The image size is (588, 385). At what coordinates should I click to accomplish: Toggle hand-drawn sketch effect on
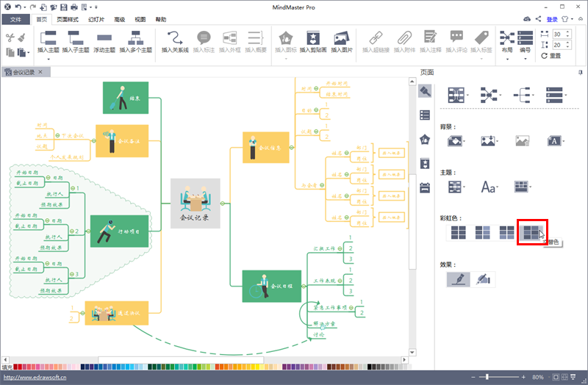(x=458, y=279)
